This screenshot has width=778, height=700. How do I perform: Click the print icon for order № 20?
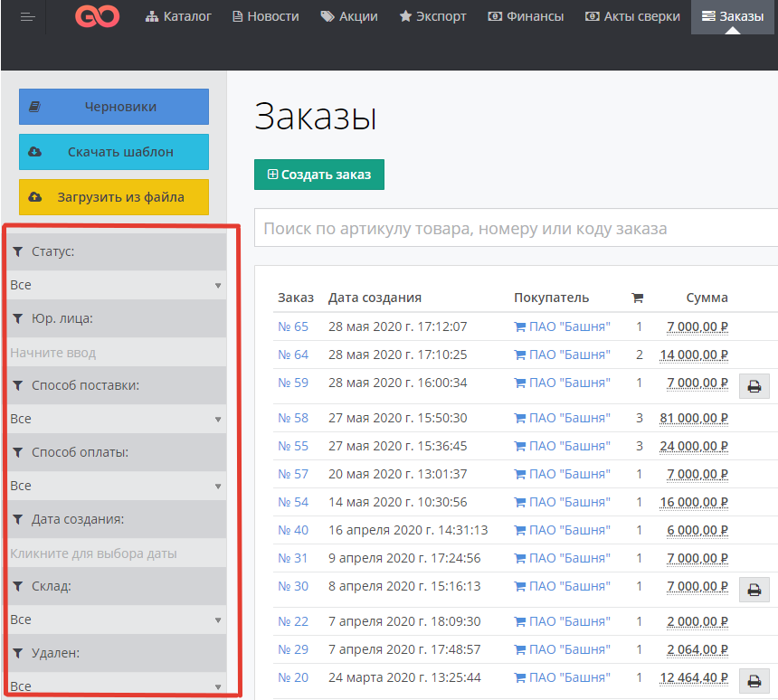coord(754,680)
